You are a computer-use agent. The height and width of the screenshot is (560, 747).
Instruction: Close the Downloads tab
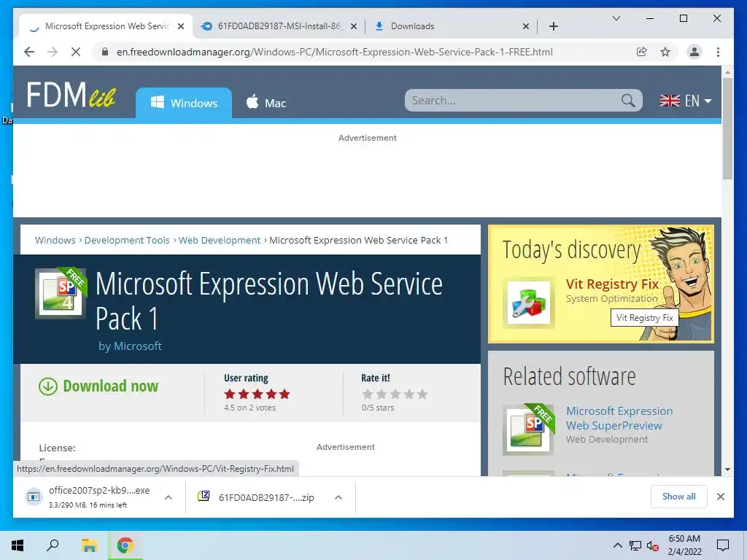[526, 26]
